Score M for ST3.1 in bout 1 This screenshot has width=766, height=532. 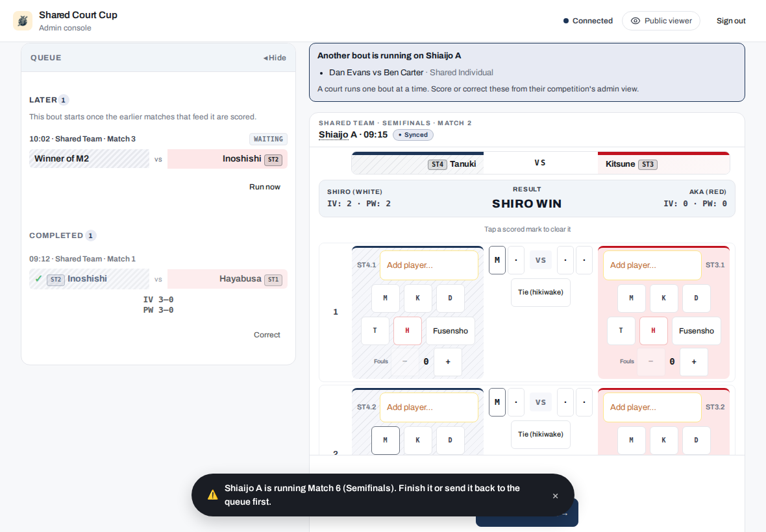coord(631,298)
